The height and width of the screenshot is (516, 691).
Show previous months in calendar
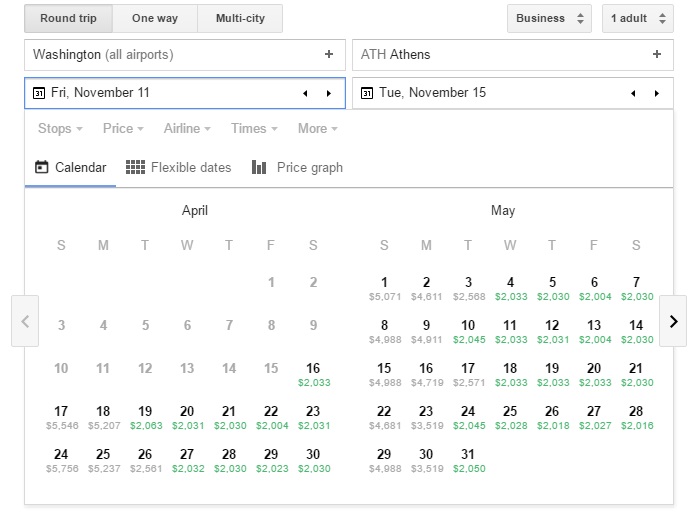point(25,321)
